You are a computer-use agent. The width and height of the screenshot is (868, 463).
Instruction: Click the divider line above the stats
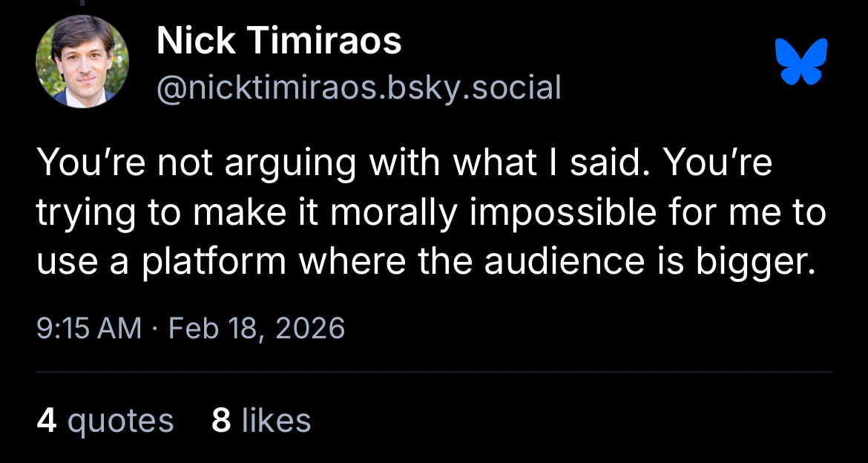pos(434,372)
